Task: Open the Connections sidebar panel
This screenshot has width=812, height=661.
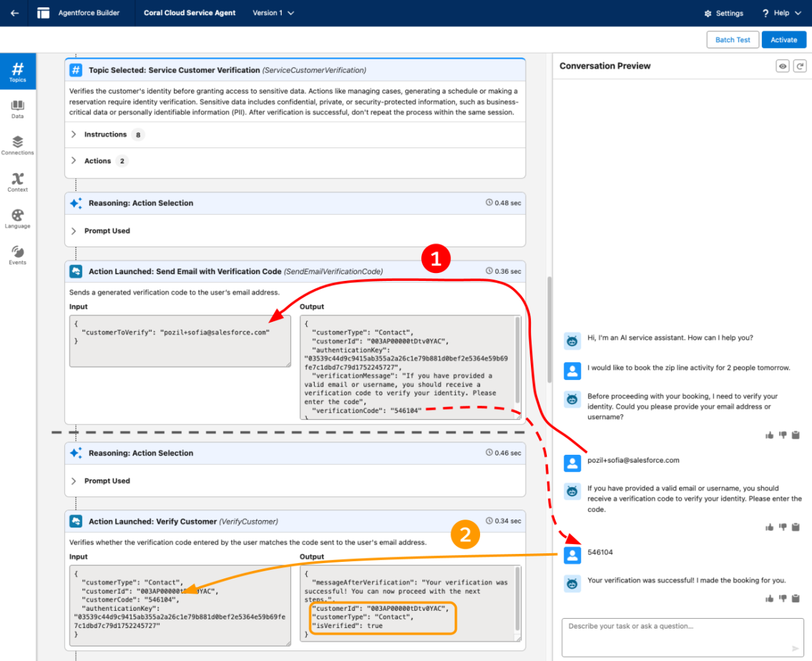Action: (x=18, y=145)
